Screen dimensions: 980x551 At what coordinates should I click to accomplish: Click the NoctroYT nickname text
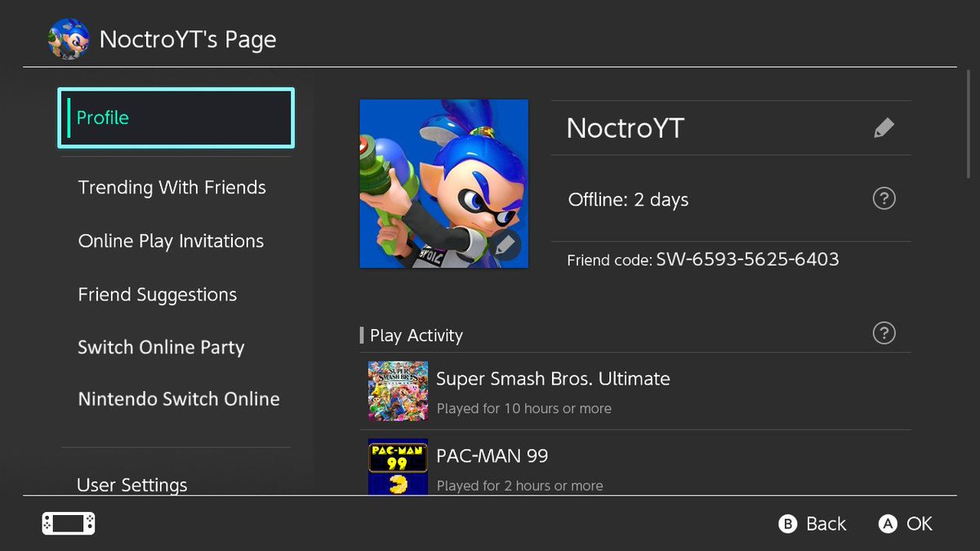626,128
